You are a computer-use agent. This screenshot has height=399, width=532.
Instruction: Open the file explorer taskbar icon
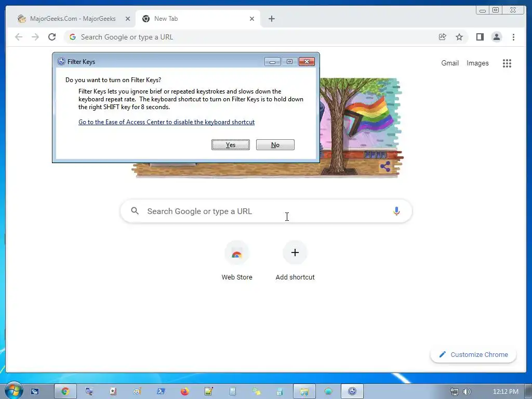(x=304, y=392)
